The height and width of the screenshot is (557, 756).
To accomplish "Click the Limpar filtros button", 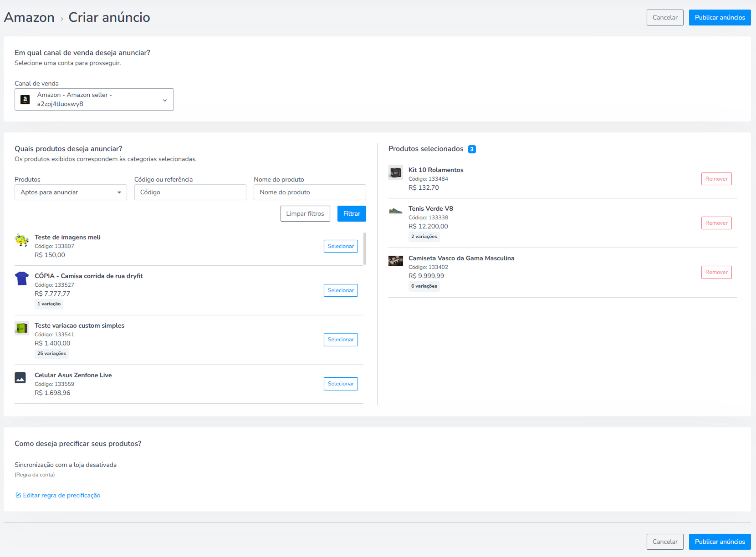I will click(305, 213).
